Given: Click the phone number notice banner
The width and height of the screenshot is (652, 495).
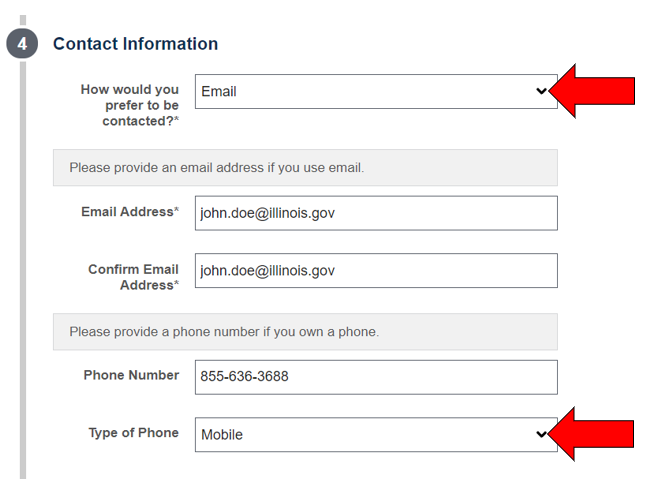Looking at the screenshot, I should coord(305,332).
